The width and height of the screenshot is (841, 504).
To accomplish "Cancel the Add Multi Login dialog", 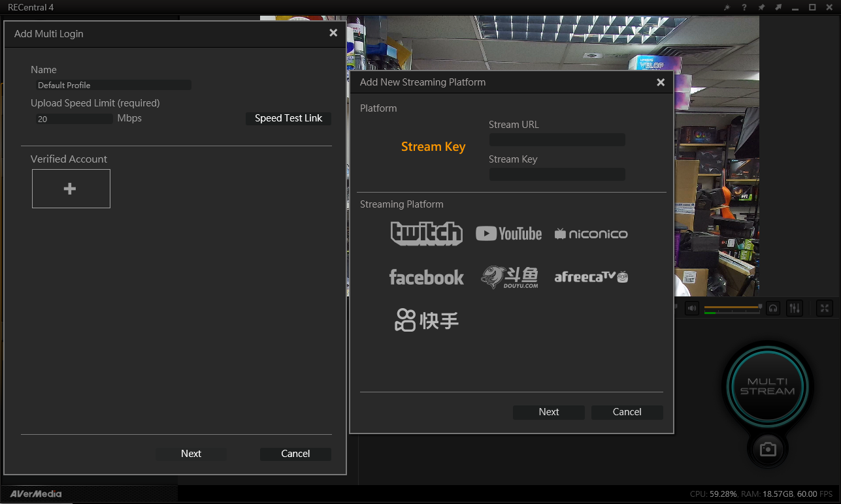I will (295, 454).
